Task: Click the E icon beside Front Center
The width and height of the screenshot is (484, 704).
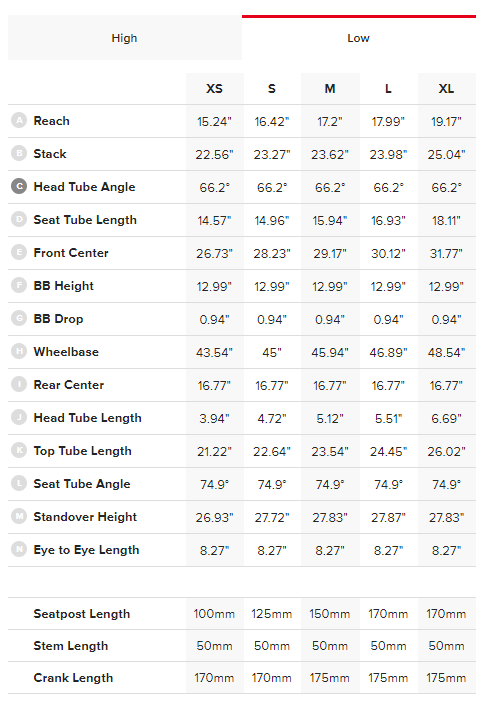Action: (19, 253)
